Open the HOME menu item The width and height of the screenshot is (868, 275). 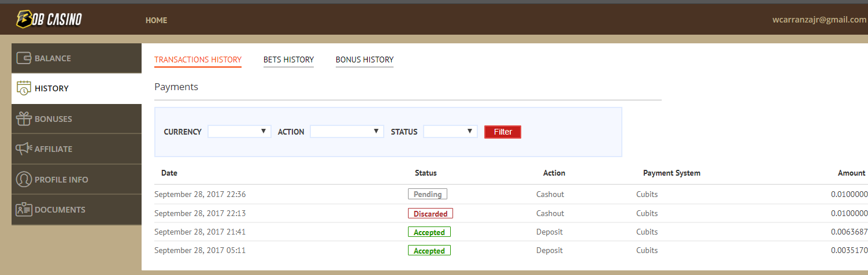tap(156, 20)
